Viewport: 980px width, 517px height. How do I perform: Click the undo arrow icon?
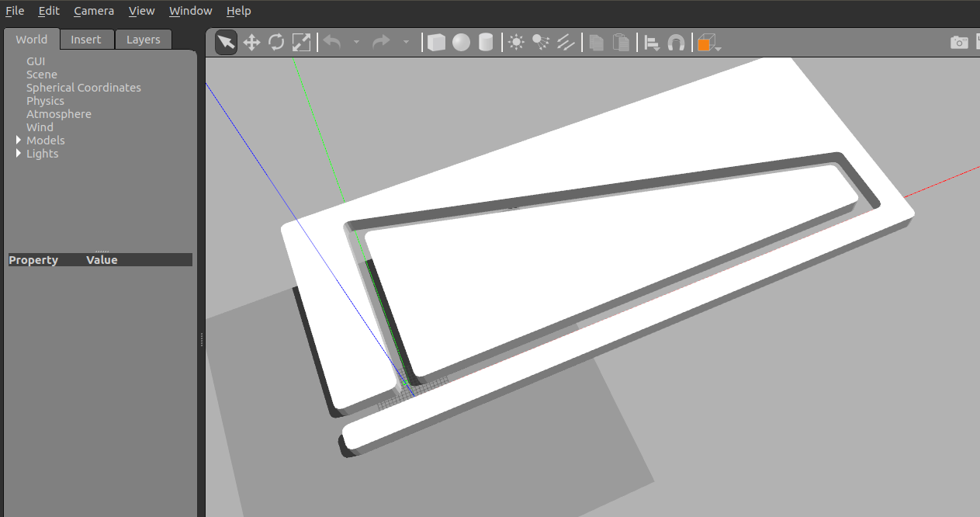click(332, 42)
